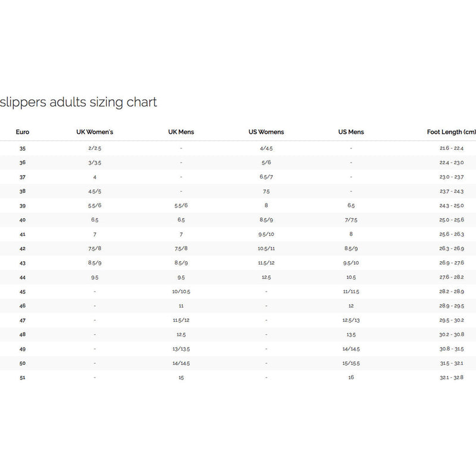Click Euro size 42 row label
Image resolution: width=476 pixels, height=476 pixels.
tap(23, 249)
